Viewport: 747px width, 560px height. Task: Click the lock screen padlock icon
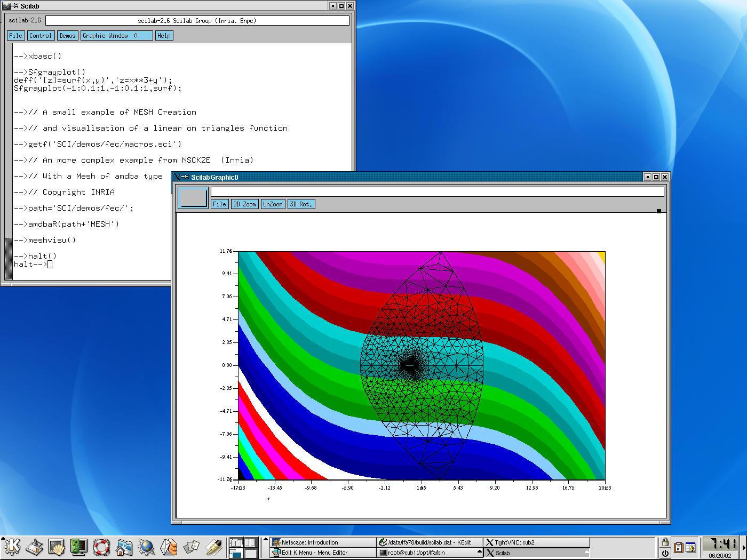tap(665, 542)
